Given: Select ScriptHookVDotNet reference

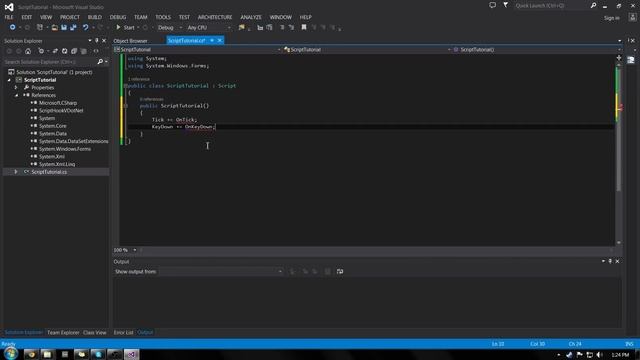Looking at the screenshot, I should click(61, 110).
